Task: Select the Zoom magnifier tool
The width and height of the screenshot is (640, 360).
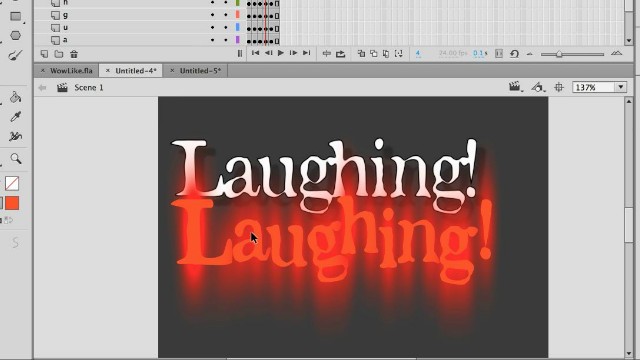Action: [16, 158]
